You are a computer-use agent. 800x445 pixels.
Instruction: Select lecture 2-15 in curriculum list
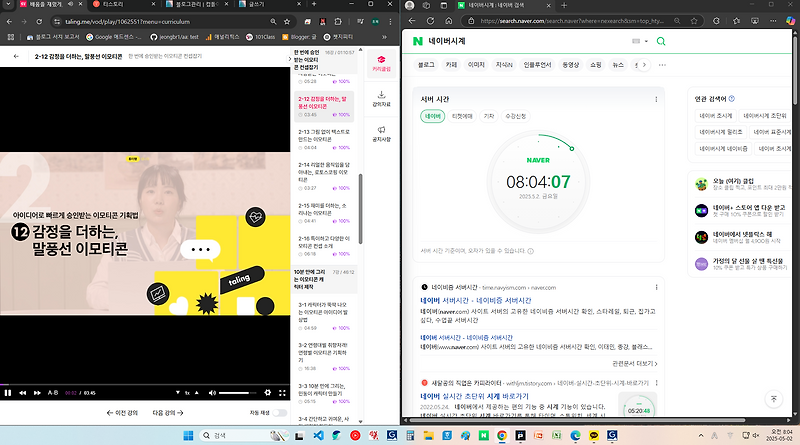coord(324,213)
